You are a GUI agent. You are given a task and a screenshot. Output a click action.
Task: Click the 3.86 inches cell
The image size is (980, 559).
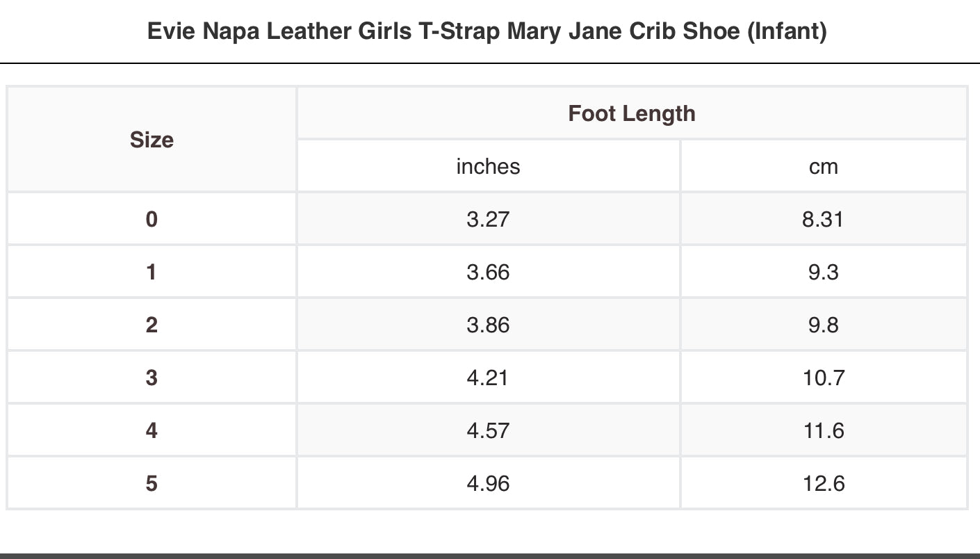tap(488, 325)
